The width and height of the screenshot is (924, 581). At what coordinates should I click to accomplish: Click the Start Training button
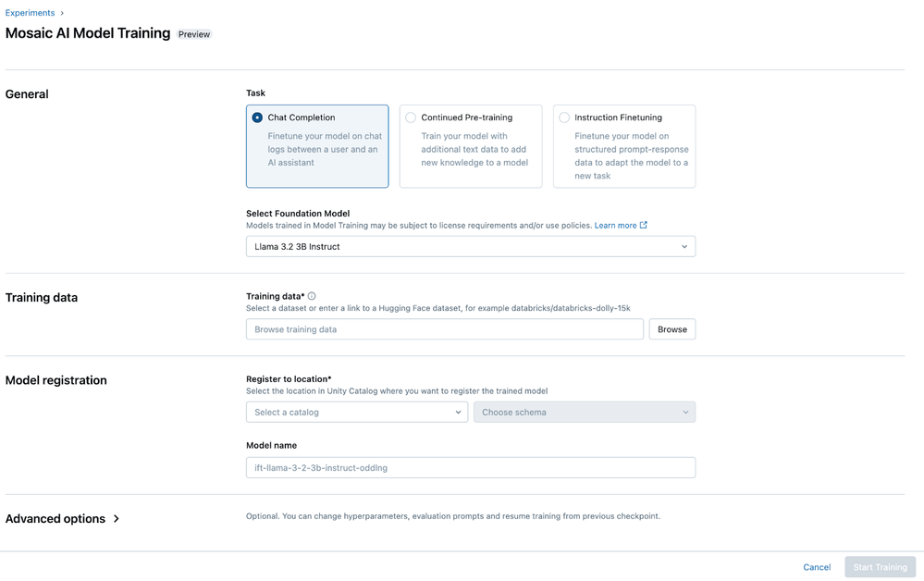879,567
